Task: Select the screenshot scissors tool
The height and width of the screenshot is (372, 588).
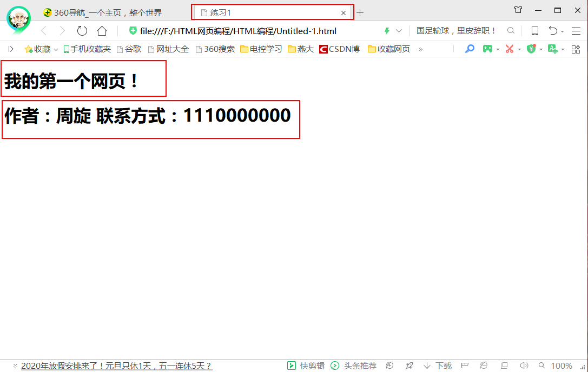Action: (x=510, y=49)
